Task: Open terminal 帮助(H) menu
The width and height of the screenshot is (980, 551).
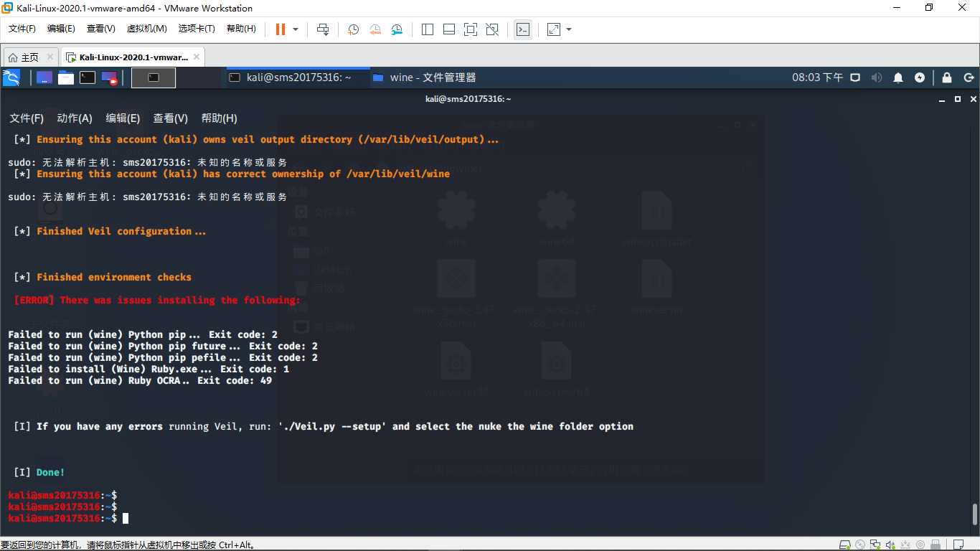Action: point(219,118)
